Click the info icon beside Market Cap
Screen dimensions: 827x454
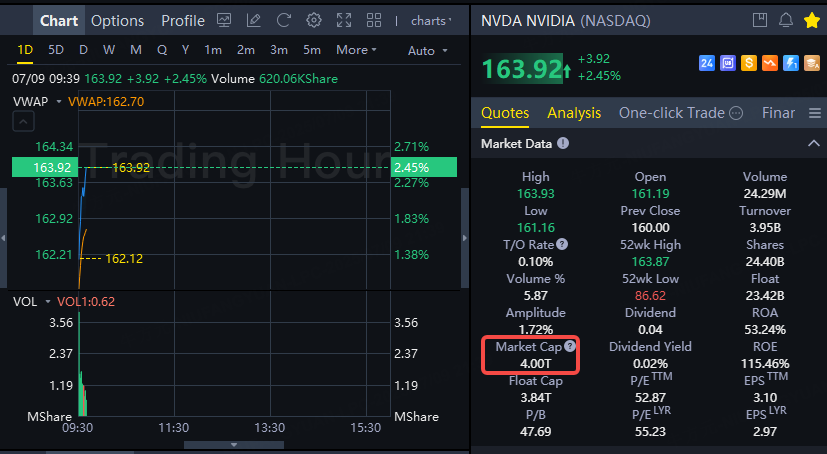pos(570,346)
